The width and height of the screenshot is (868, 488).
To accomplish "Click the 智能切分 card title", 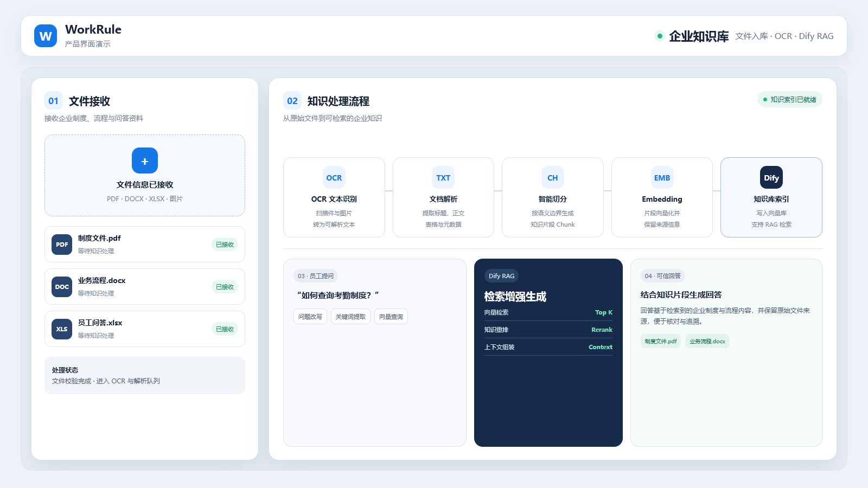I will click(x=553, y=199).
